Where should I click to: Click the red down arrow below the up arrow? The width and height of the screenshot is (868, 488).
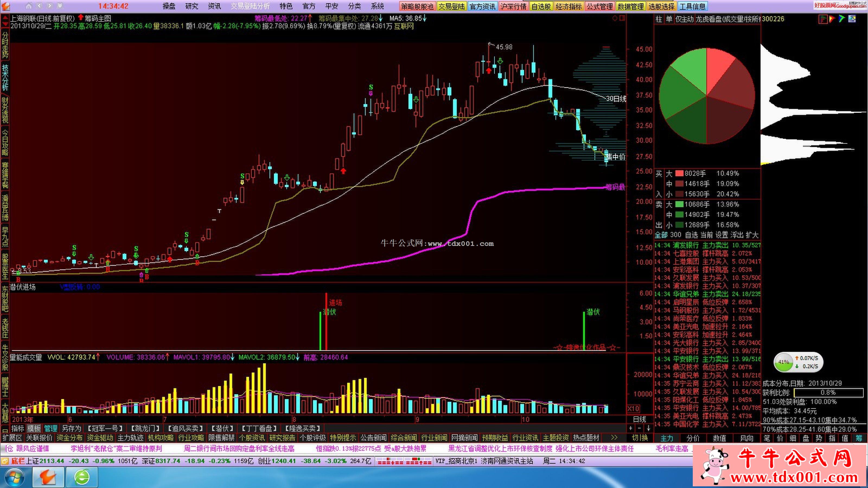click(5, 24)
